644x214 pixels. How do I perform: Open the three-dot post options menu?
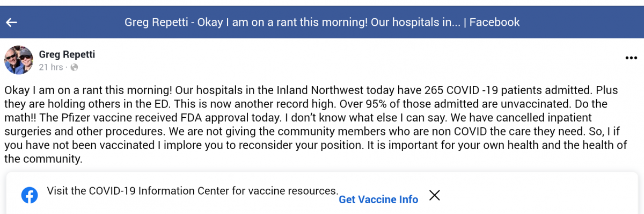[631, 58]
